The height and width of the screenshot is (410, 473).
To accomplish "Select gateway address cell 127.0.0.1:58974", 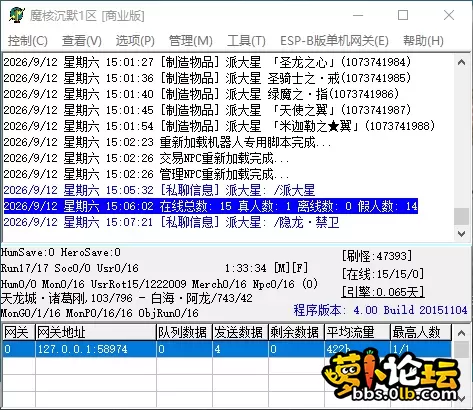I will (96, 349).
